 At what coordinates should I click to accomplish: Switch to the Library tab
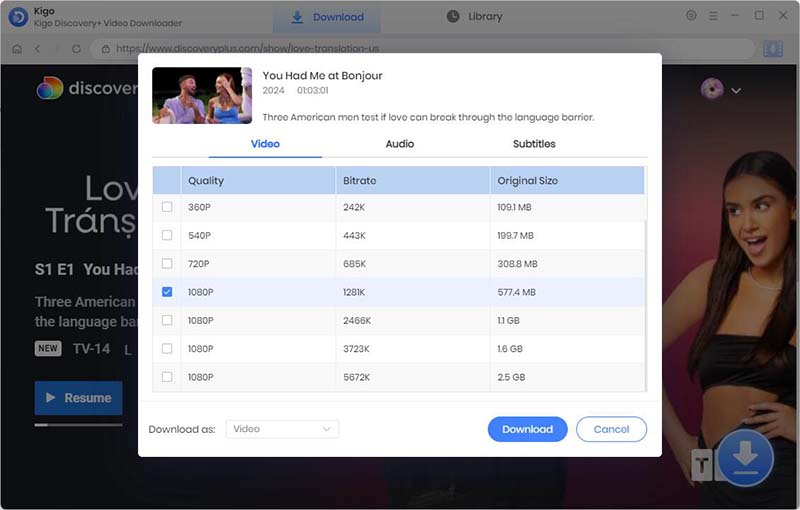(x=474, y=17)
